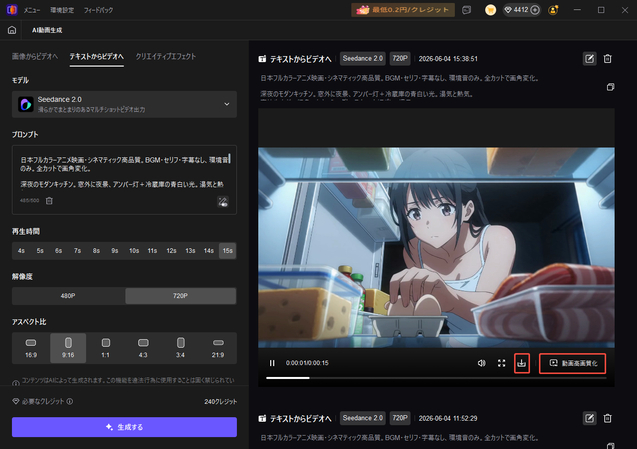Click the 生成する generate button
Viewport: 637px width, 449px height.
[124, 427]
